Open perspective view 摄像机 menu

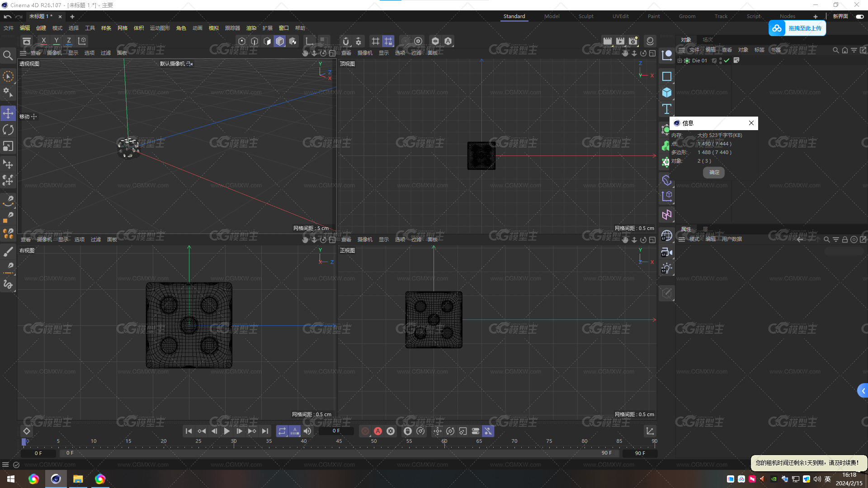[x=54, y=53]
